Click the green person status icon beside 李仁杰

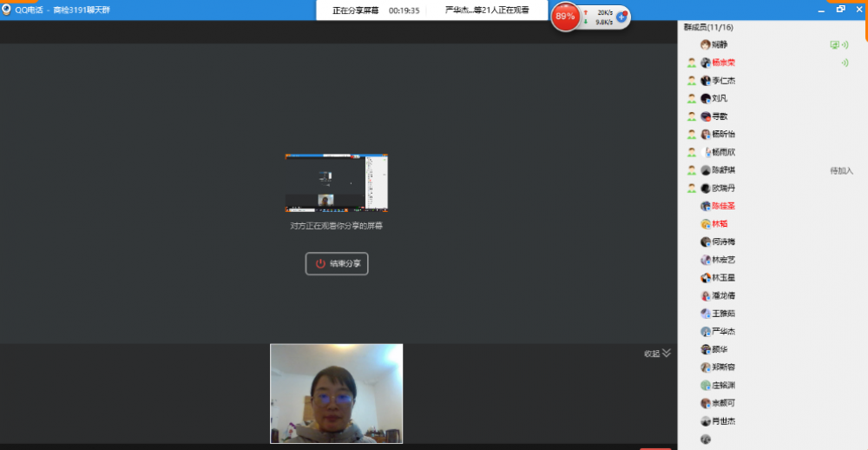(x=692, y=80)
